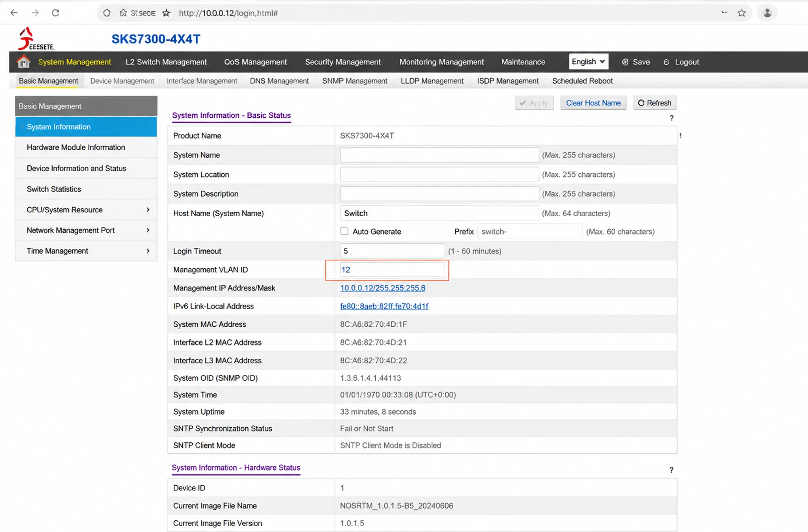Screen dimensions: 808x532
Task: Click the Login Timeout field
Action: pyautogui.click(x=392, y=251)
